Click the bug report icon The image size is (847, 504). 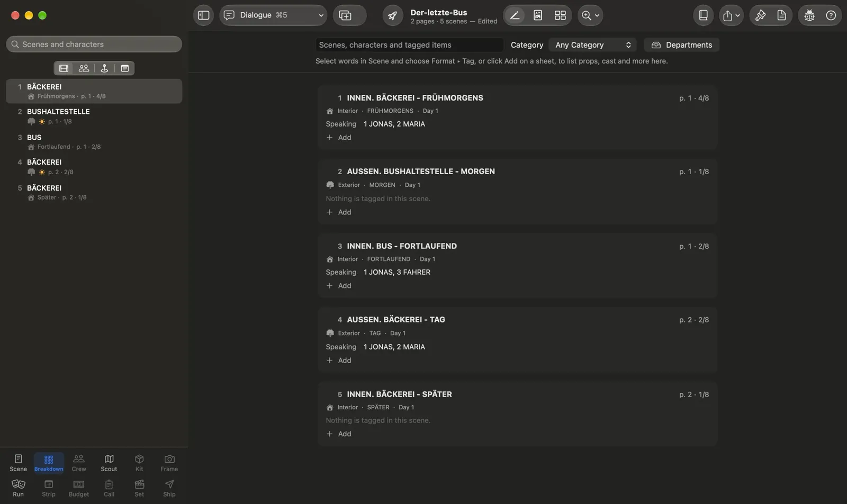[x=809, y=15]
